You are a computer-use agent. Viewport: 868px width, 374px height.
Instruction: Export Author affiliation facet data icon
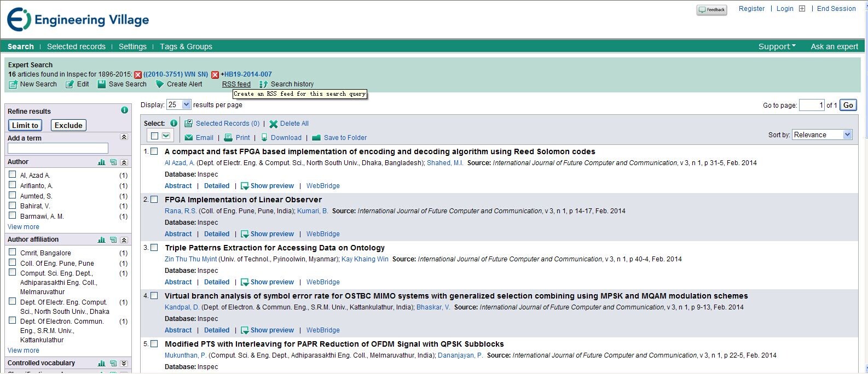(x=113, y=239)
